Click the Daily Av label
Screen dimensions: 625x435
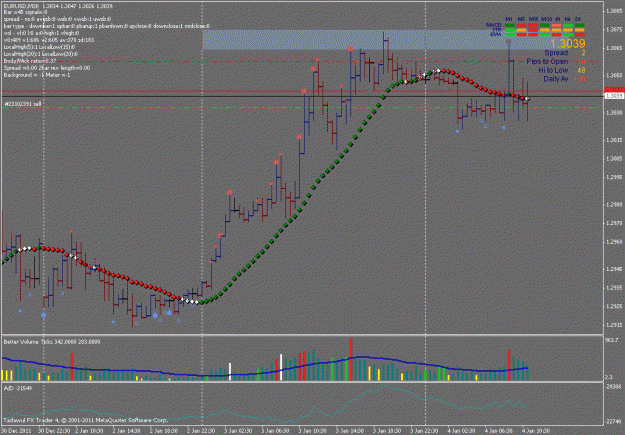pyautogui.click(x=556, y=79)
